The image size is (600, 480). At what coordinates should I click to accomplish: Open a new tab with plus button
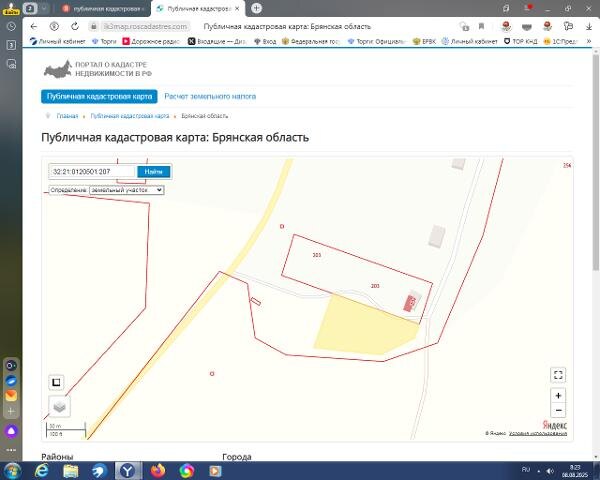click(256, 8)
